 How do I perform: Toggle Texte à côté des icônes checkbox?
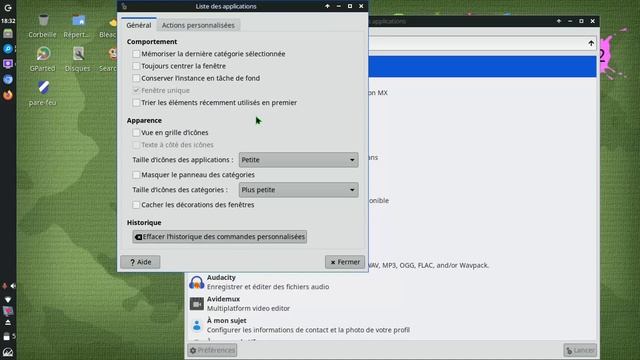pyautogui.click(x=136, y=145)
